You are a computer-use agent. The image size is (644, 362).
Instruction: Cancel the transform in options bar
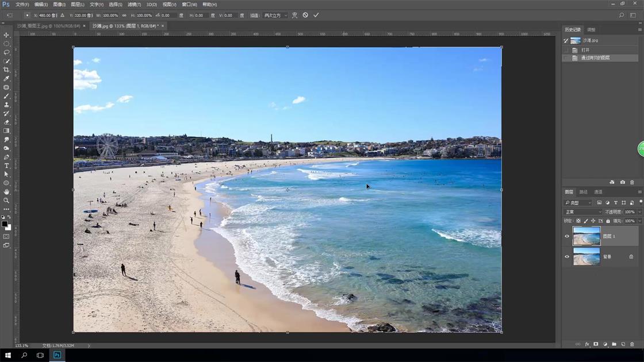tap(305, 16)
